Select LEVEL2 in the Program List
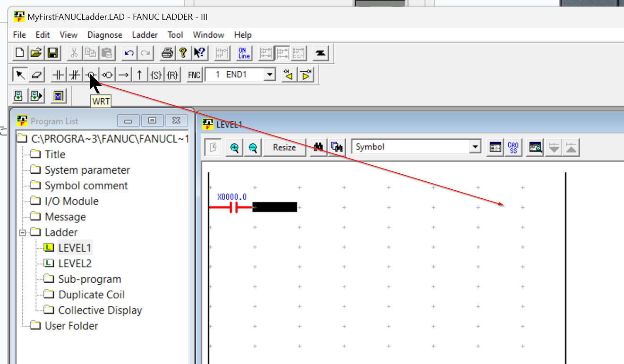The height and width of the screenshot is (364, 624). pyautogui.click(x=75, y=263)
